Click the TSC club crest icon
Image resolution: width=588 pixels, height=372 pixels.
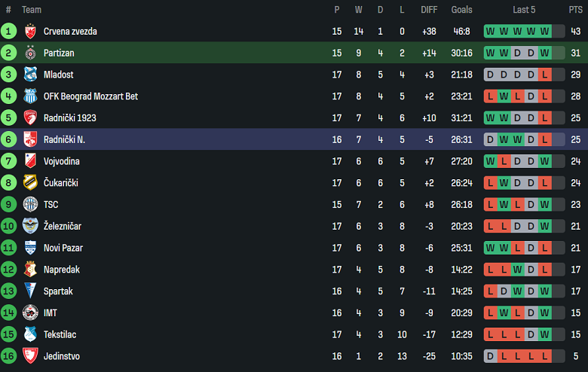tap(30, 204)
